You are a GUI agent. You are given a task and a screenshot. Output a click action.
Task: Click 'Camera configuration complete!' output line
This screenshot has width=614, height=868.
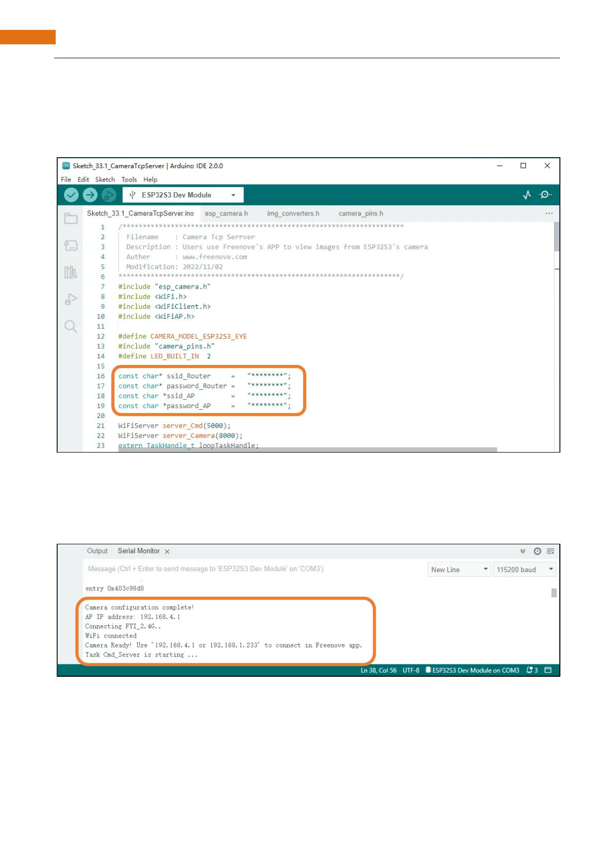pyautogui.click(x=140, y=608)
